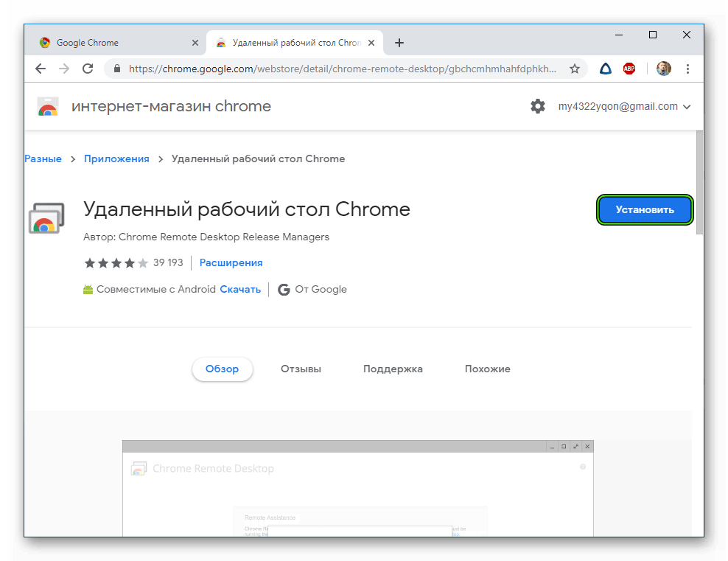
Task: Click the Скачать Android download link
Action: click(x=240, y=289)
